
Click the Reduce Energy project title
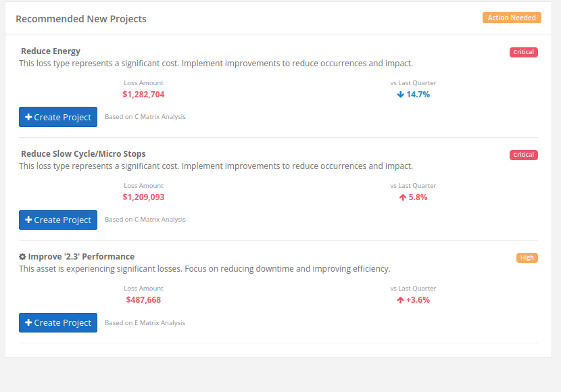click(x=51, y=51)
